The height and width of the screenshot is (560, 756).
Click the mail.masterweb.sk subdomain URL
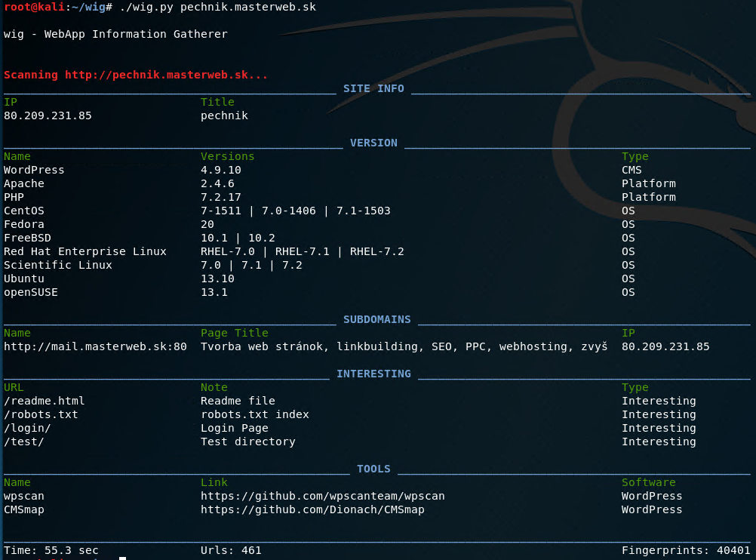click(x=95, y=346)
